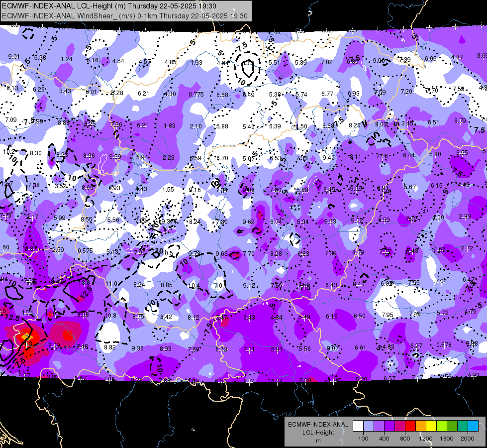The height and width of the screenshot is (448, 487).
Task: Click the map value 4.87
Action: pyautogui.click(x=457, y=57)
